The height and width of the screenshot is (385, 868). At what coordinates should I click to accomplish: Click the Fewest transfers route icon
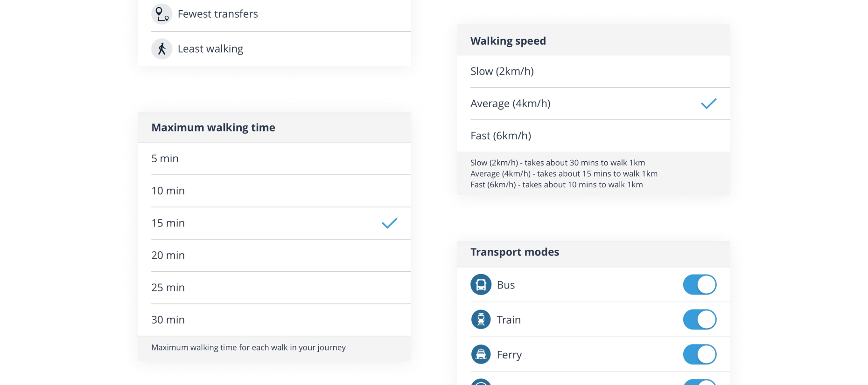pos(162,14)
